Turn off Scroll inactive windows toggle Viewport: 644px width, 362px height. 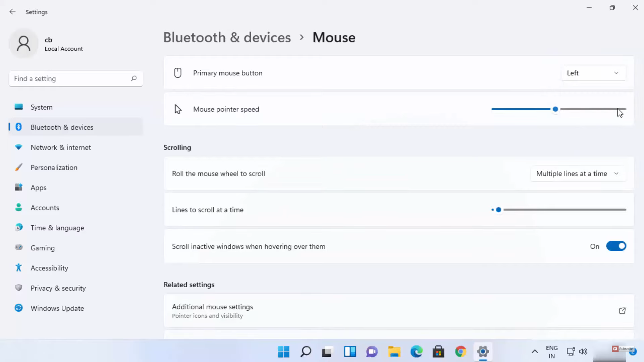point(616,246)
